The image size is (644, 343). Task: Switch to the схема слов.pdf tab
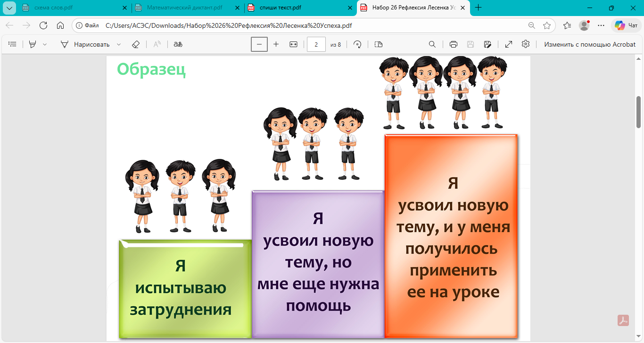(75, 8)
